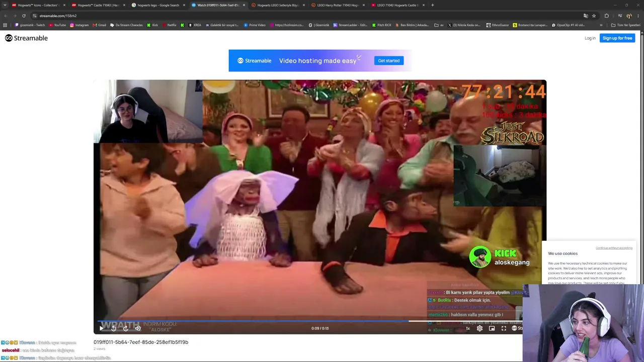Image resolution: width=644 pixels, height=362 pixels.
Task: Open the Instagram bookmark
Action: [79, 25]
